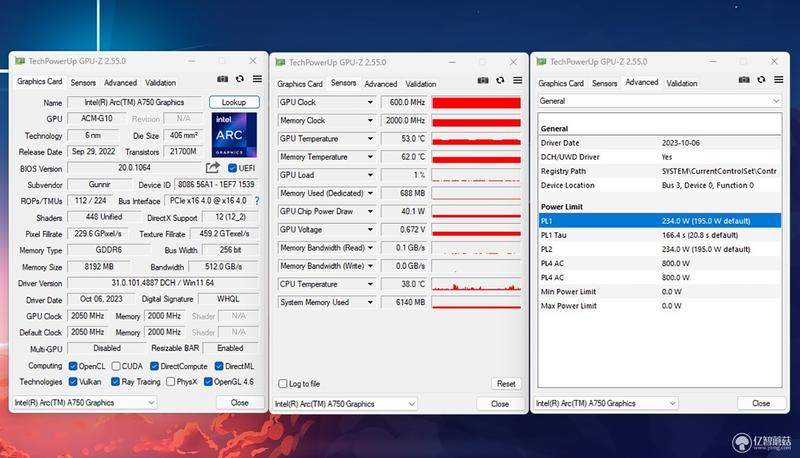Open GPU selector dropdown in Sensors window
This screenshot has height=458, width=800.
tap(345, 404)
